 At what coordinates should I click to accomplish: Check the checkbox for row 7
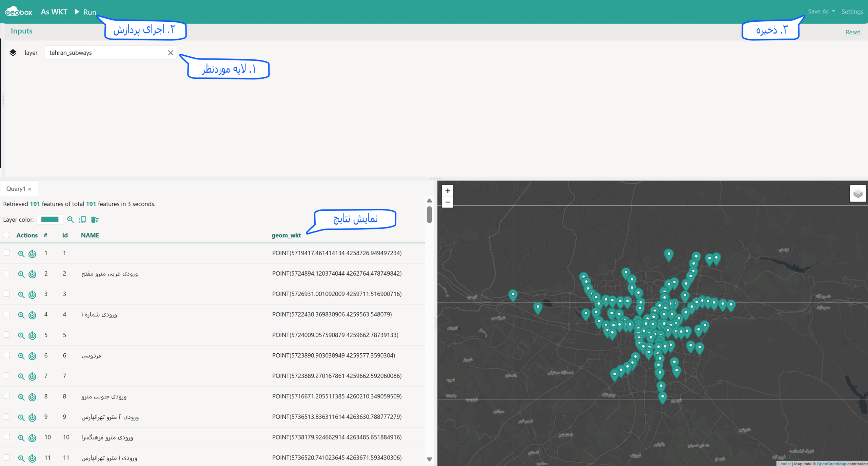pos(7,375)
